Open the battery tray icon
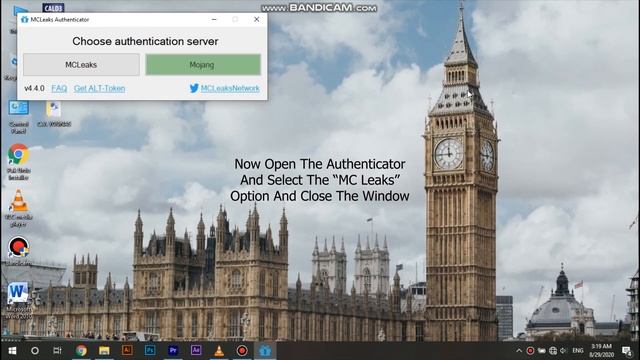 [542, 351]
